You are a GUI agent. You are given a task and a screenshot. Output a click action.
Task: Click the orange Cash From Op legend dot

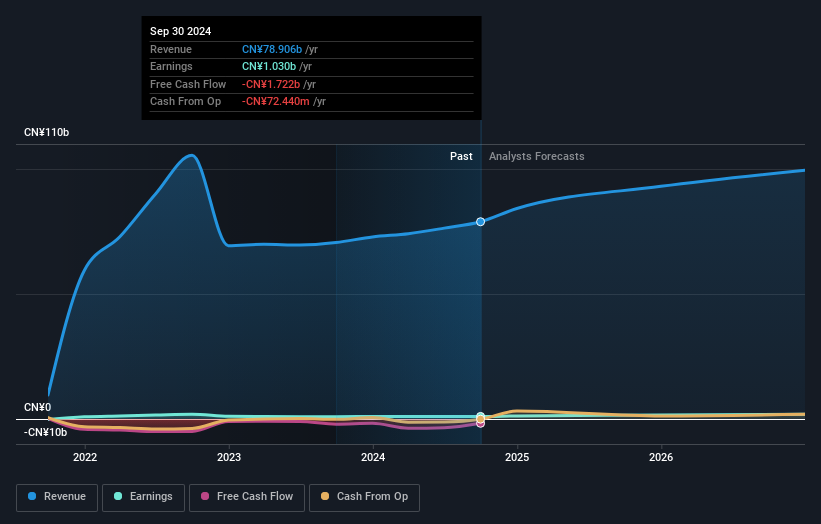325,496
